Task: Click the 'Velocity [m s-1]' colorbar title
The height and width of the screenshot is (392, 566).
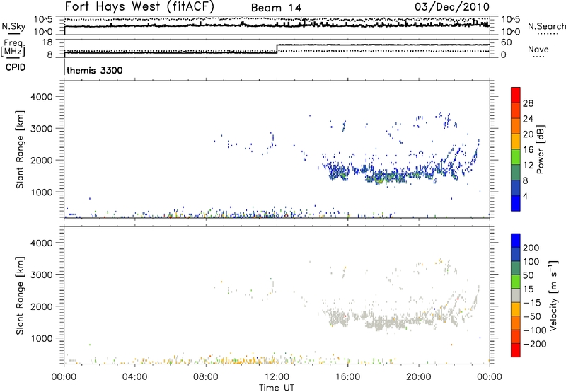Action: coord(553,295)
